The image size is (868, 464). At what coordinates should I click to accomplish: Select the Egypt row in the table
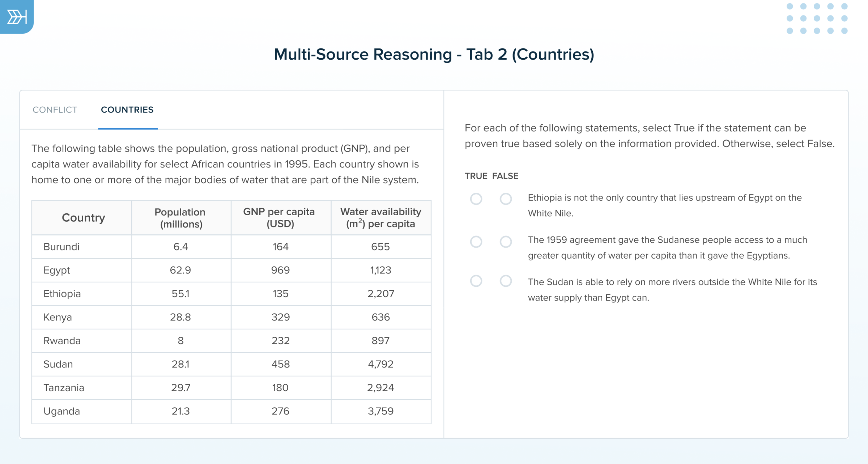tap(57, 270)
